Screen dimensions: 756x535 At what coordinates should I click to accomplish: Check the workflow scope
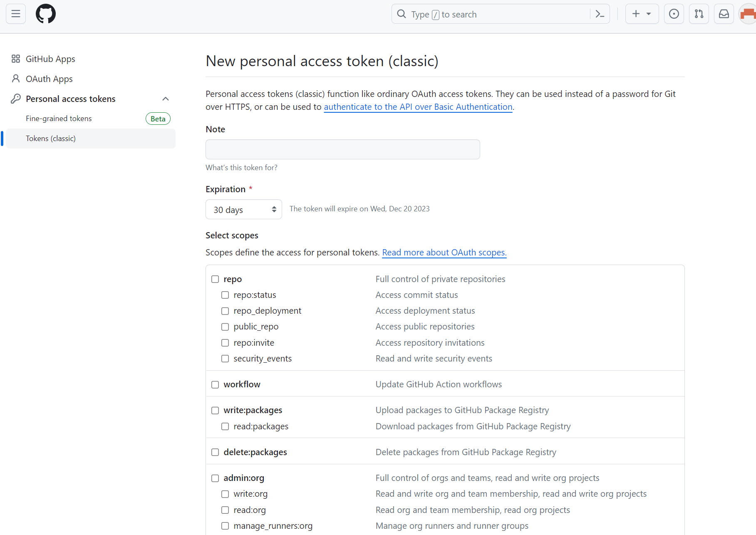pyautogui.click(x=215, y=384)
